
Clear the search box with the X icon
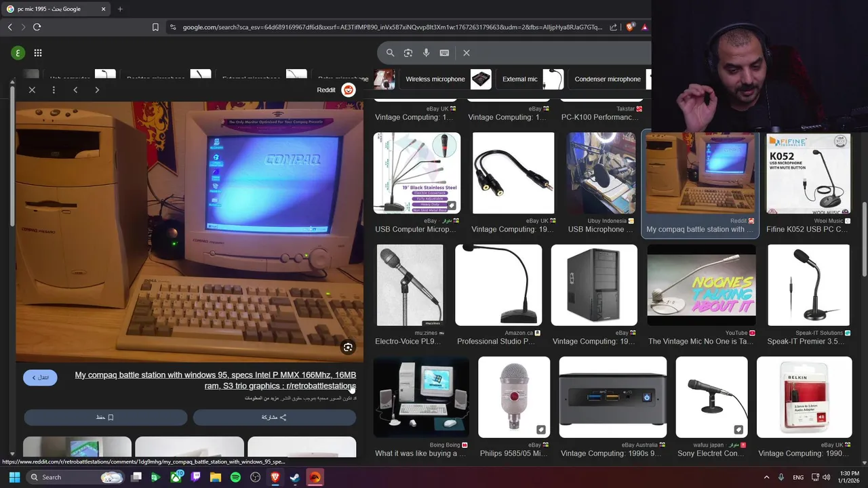(466, 53)
